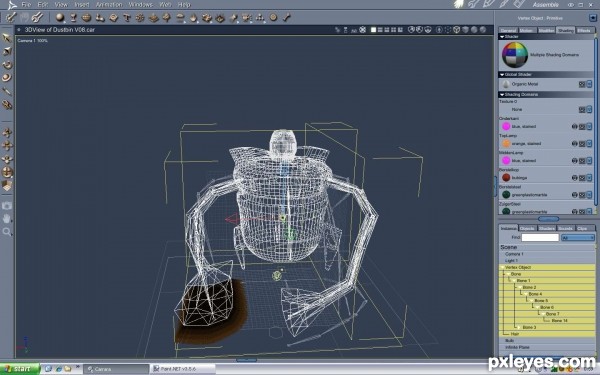Toggle the eye icon for orange, stained row

click(x=574, y=143)
